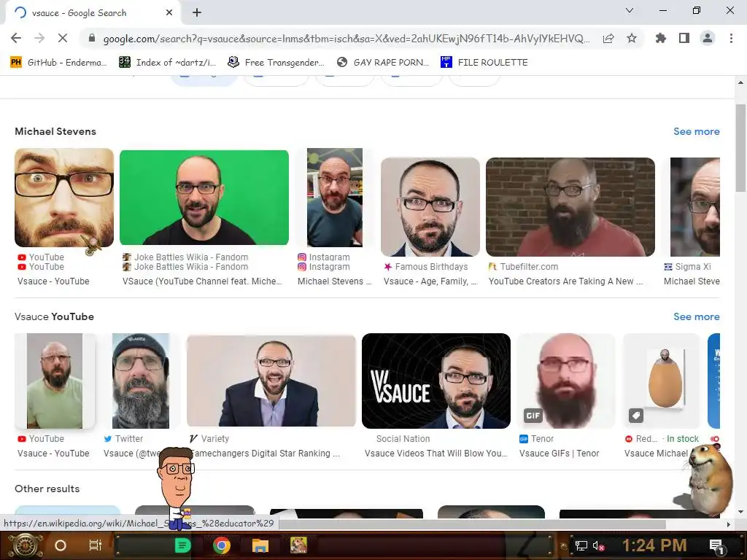Screen dimensions: 747x560
Task: Click the 'Vsauce Videos That Will Blow You...' caption
Action: 436,454
